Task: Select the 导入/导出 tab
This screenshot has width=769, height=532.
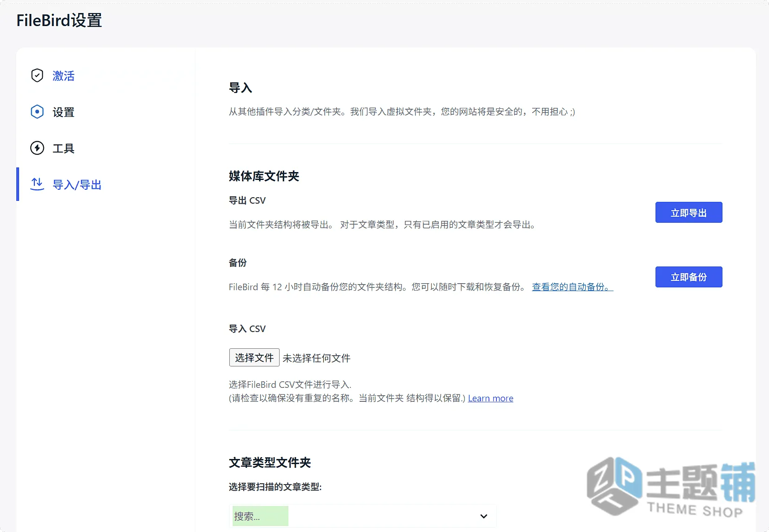Action: [77, 184]
